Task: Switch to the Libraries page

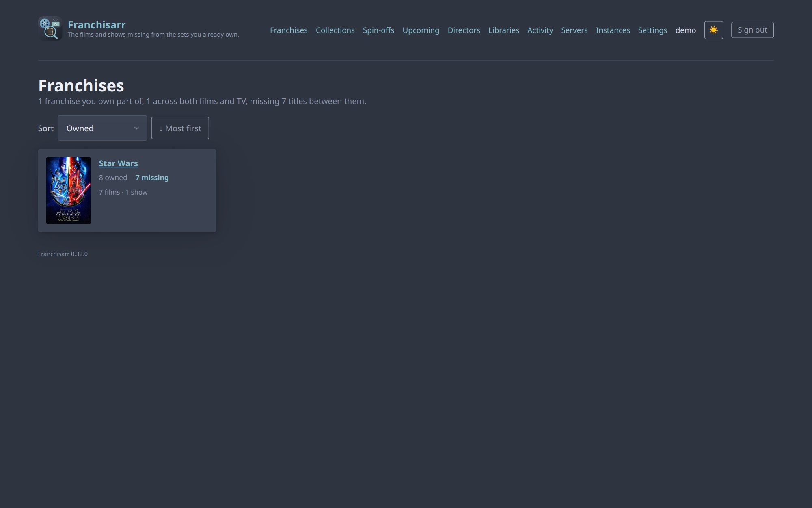Action: (503, 30)
